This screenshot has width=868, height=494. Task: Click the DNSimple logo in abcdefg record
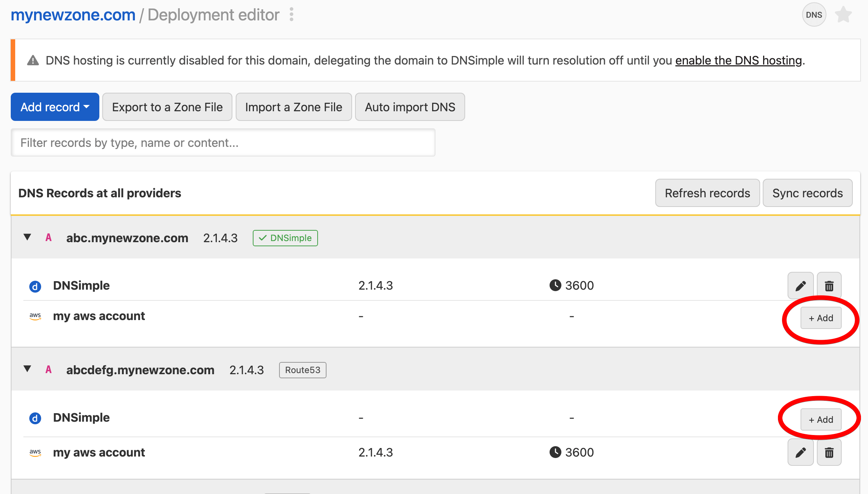point(35,418)
